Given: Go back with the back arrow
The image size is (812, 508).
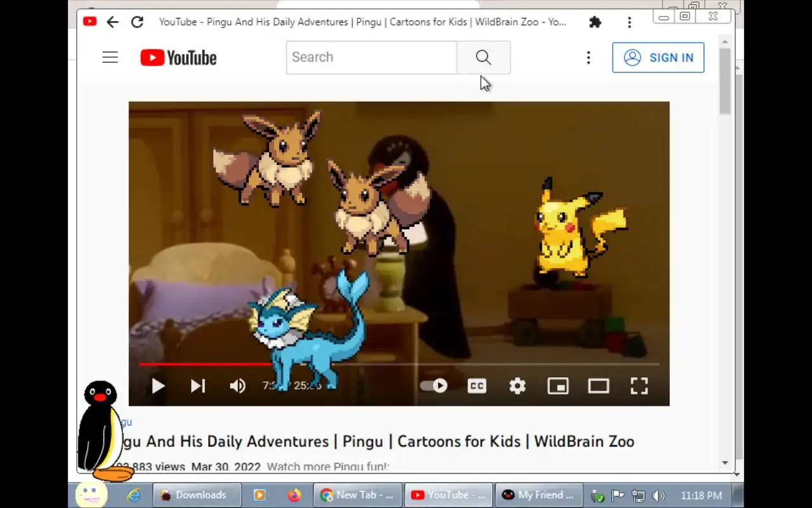Looking at the screenshot, I should pyautogui.click(x=112, y=22).
